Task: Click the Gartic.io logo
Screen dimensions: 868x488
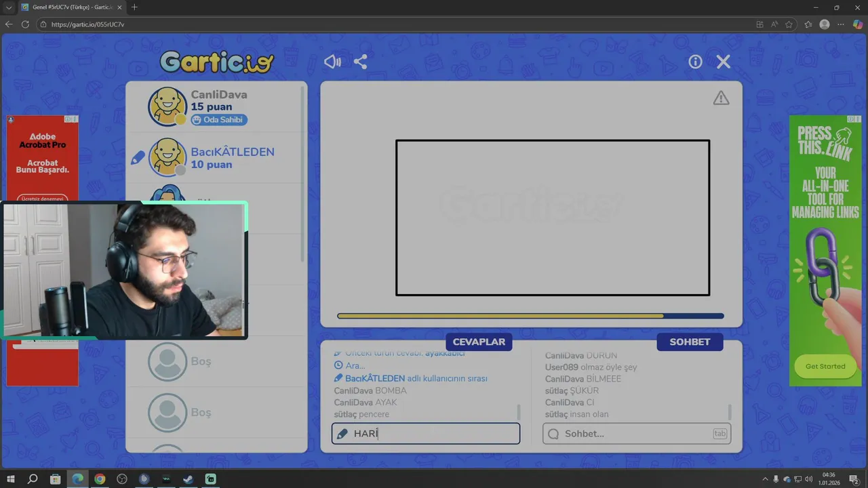Action: click(x=217, y=62)
